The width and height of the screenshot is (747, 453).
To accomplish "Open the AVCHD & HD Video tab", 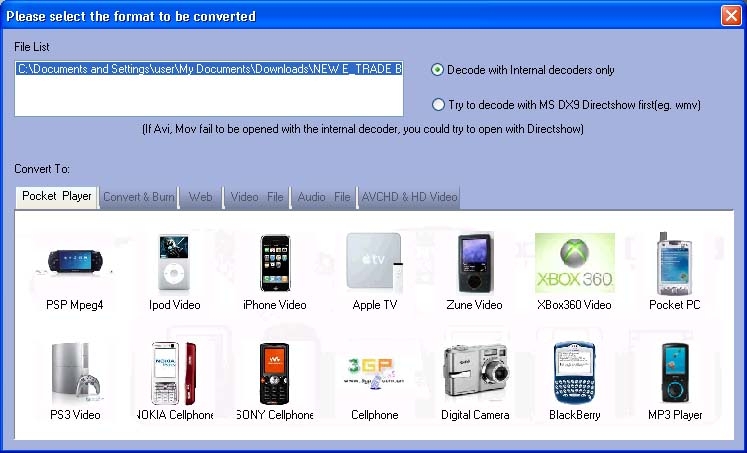I will pyautogui.click(x=409, y=197).
